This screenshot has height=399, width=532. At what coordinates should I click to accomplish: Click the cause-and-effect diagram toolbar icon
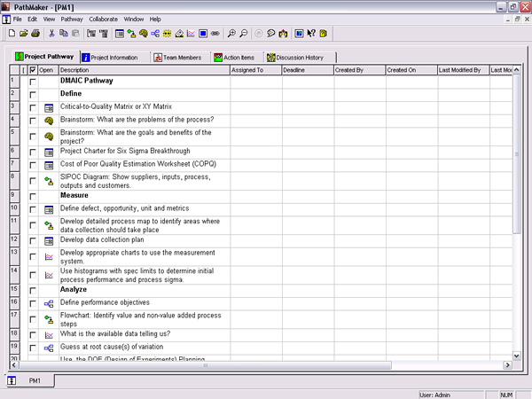point(155,34)
